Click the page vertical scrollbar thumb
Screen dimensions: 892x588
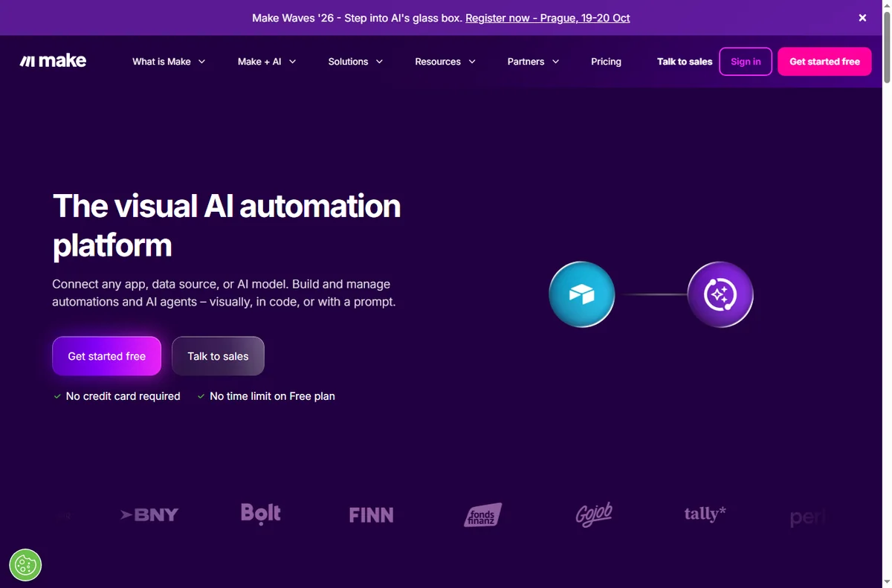(x=886, y=47)
